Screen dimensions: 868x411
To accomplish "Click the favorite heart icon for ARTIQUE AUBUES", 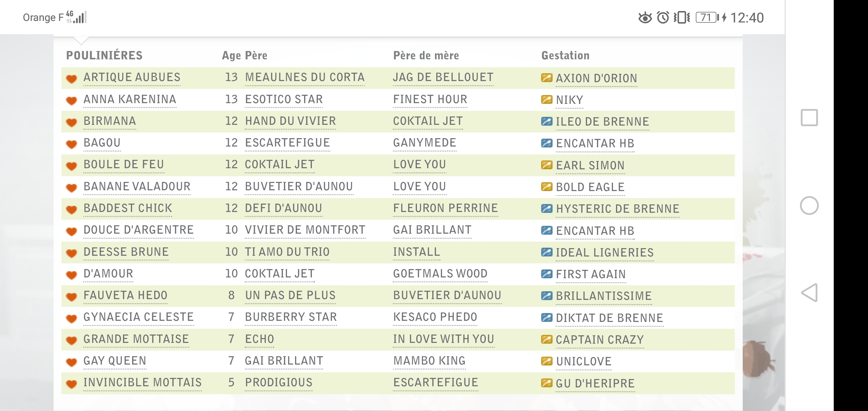I will pyautogui.click(x=72, y=78).
